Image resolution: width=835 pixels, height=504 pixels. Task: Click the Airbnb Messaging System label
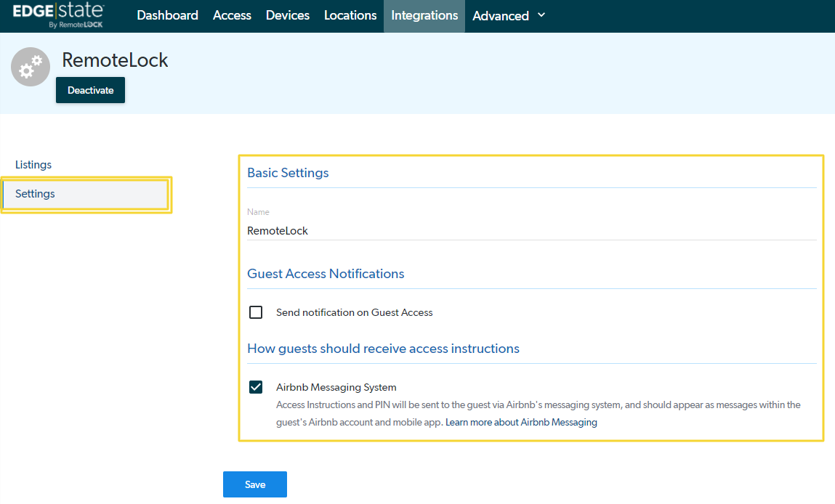pos(336,388)
